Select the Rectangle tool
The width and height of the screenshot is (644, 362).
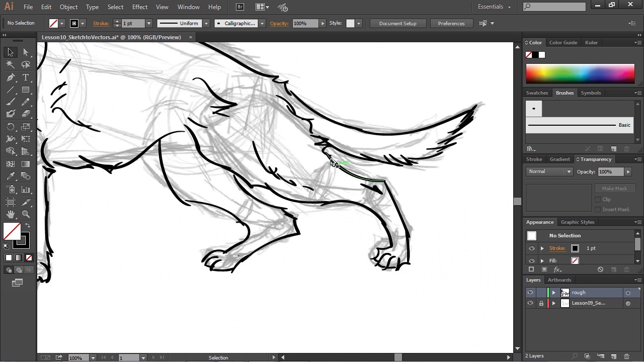[x=26, y=90]
